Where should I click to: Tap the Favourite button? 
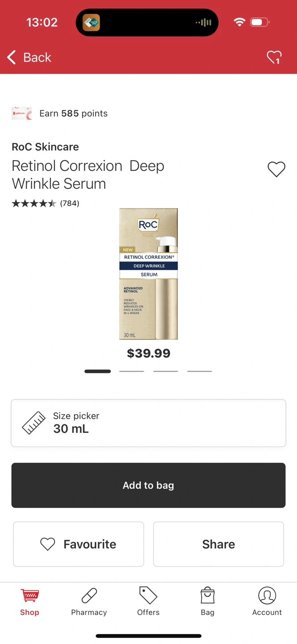click(79, 544)
